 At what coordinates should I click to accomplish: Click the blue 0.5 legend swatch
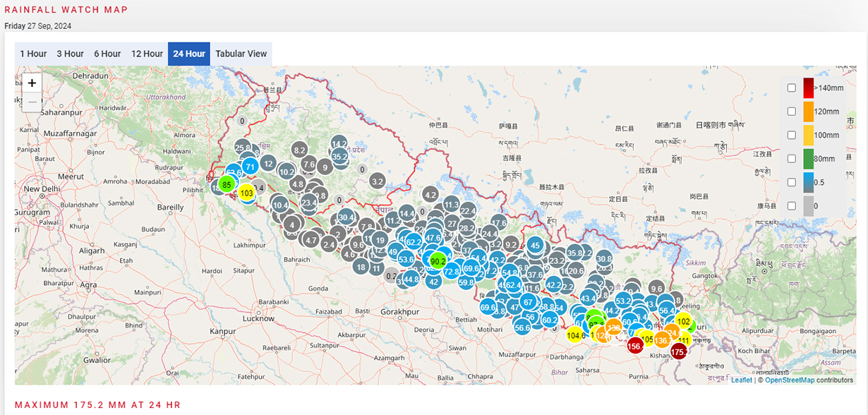tap(809, 182)
